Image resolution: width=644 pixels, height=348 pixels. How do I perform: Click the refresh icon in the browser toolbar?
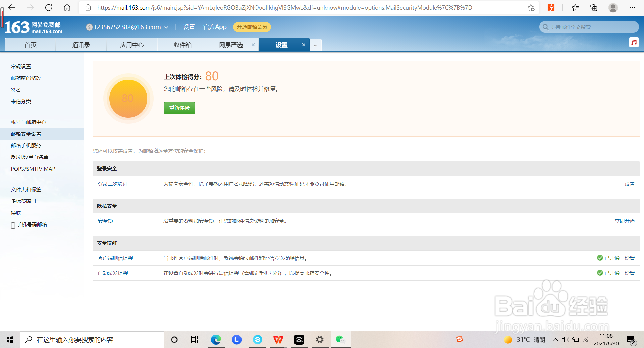coord(48,7)
